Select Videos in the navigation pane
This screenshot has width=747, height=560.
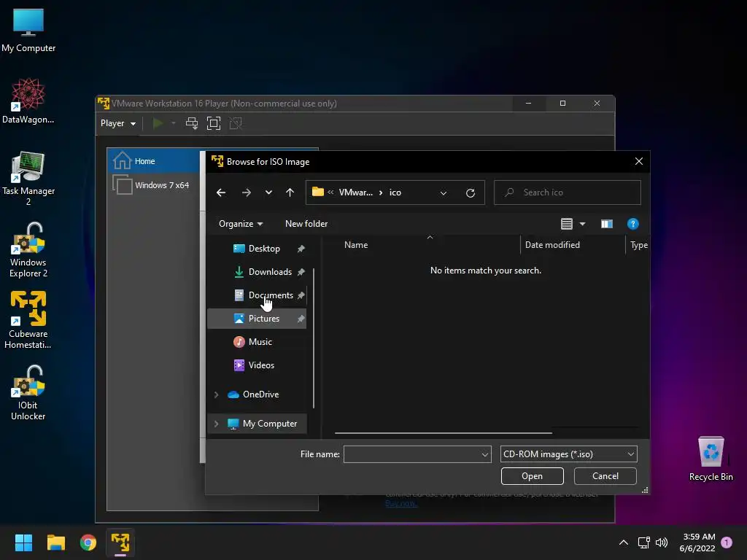[x=257, y=365]
